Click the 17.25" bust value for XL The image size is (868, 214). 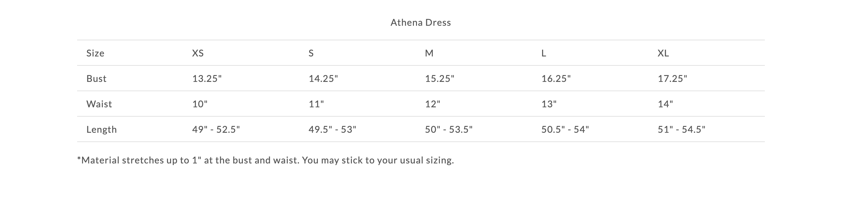point(672,79)
